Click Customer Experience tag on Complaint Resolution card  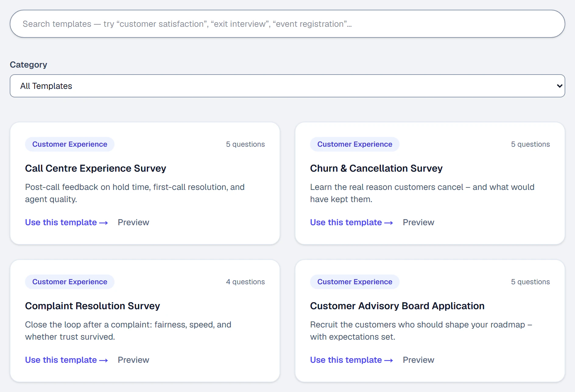(x=70, y=282)
